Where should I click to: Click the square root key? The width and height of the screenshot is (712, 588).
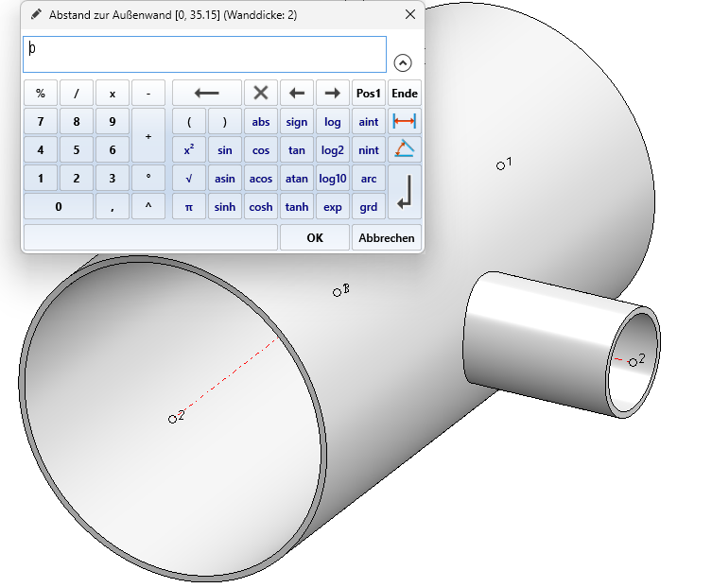[189, 178]
